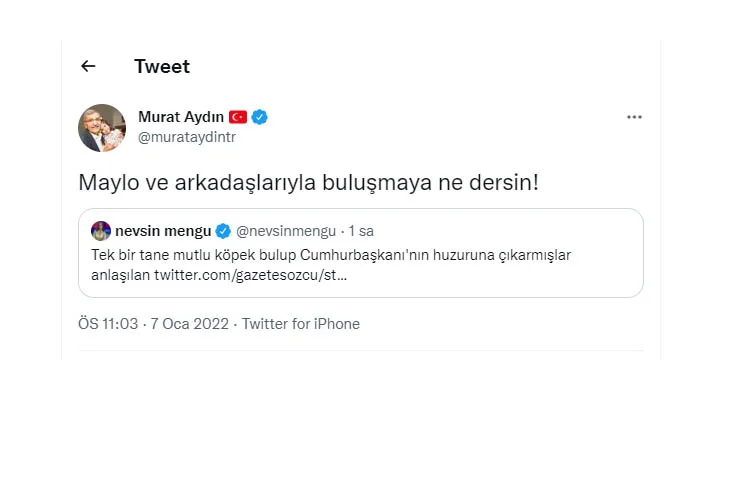Click Murat Aydın's blue verified badge
Viewport: 750px width, 500px height.
[x=259, y=117]
